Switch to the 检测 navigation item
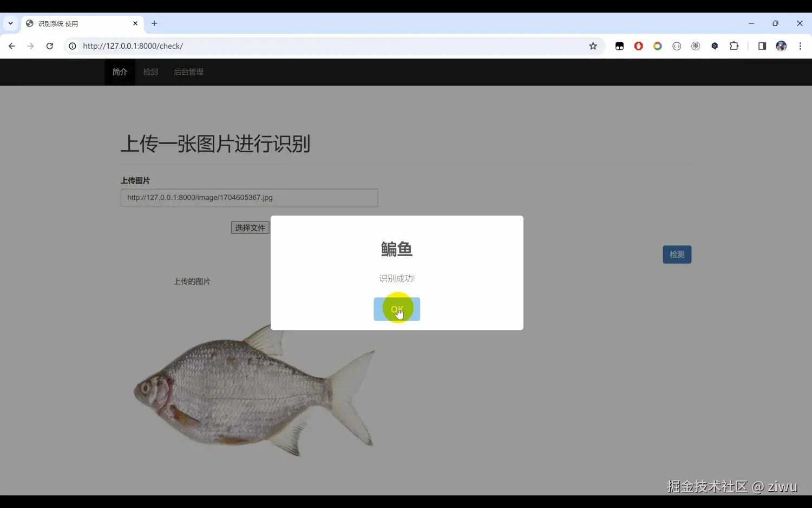 click(x=150, y=71)
